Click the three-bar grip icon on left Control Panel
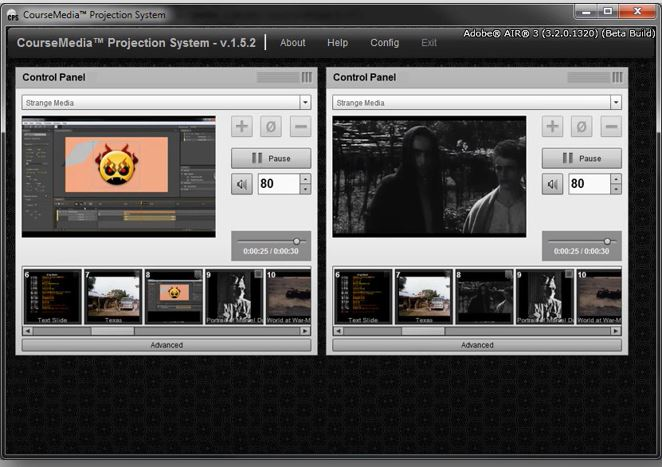The height and width of the screenshot is (467, 662). (307, 77)
